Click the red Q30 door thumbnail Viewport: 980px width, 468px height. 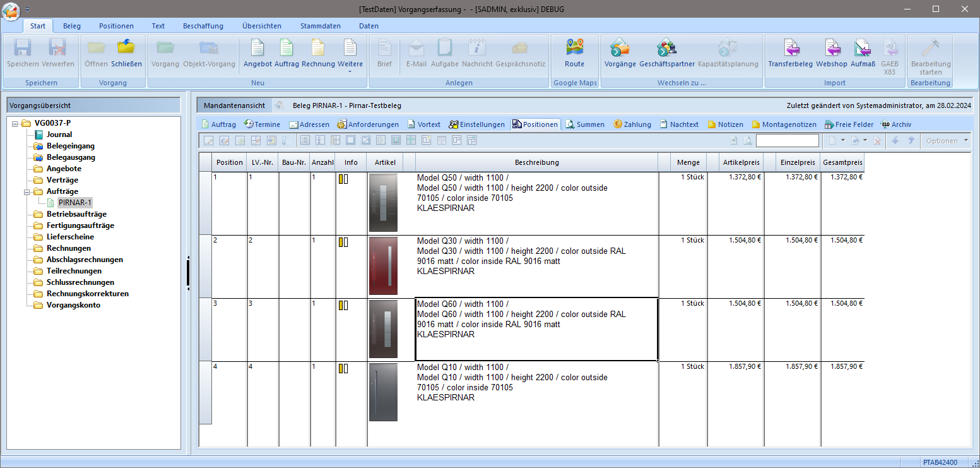[383, 266]
